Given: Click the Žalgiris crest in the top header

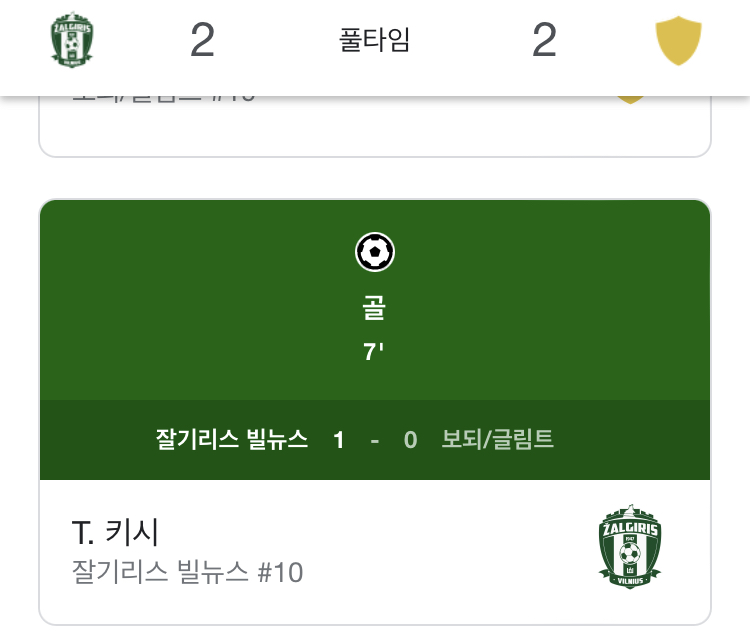Looking at the screenshot, I should [x=72, y=39].
